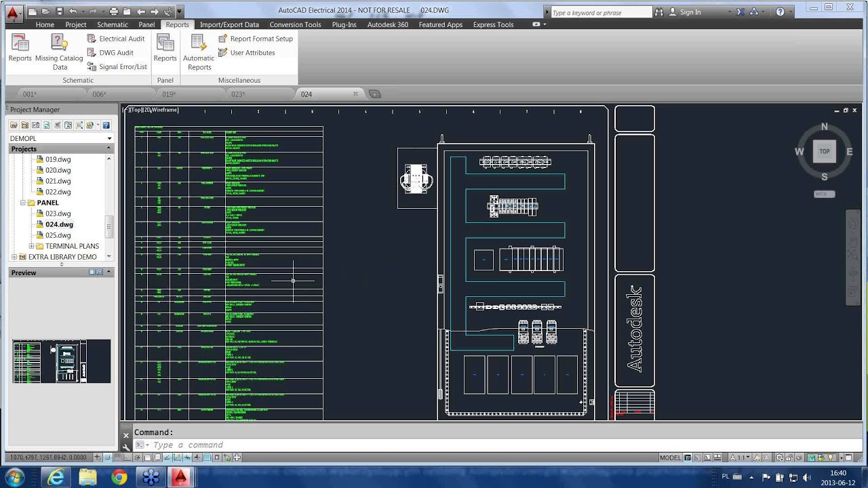The image size is (868, 488).
Task: Open Panel Reports icon
Action: coord(165,48)
